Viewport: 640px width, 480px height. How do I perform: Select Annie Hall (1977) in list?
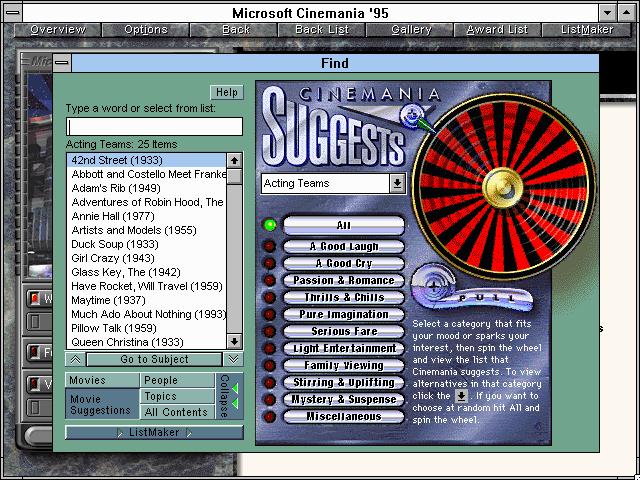[x=146, y=216]
